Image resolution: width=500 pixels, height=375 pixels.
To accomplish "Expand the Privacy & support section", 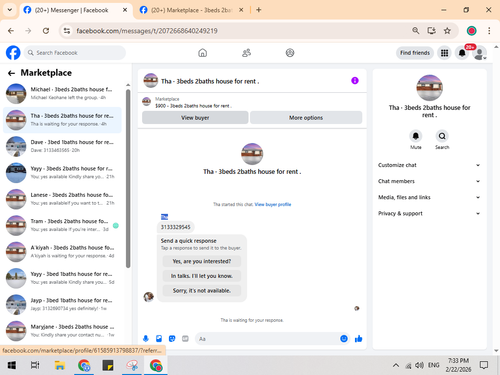I will [429, 213].
